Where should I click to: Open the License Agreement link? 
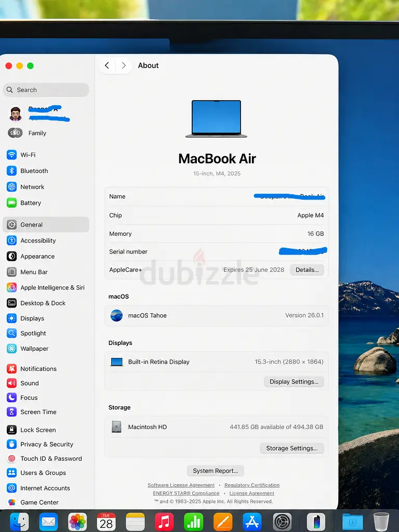pyautogui.click(x=251, y=494)
